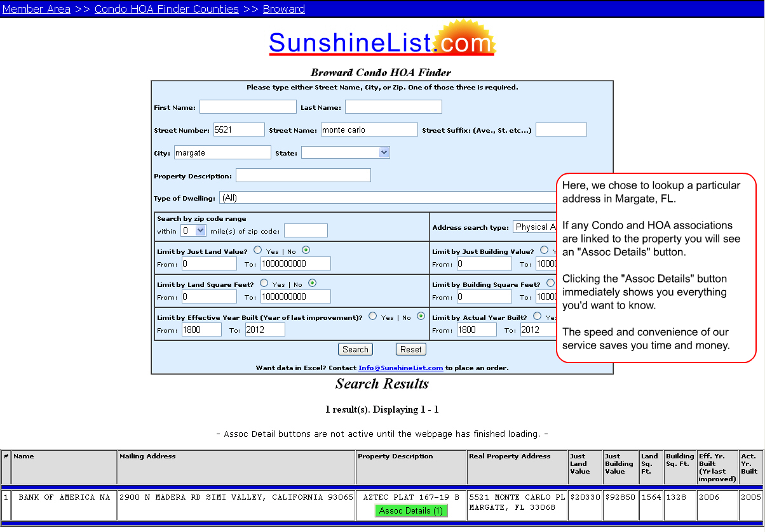Focus the First Name field

(x=248, y=107)
